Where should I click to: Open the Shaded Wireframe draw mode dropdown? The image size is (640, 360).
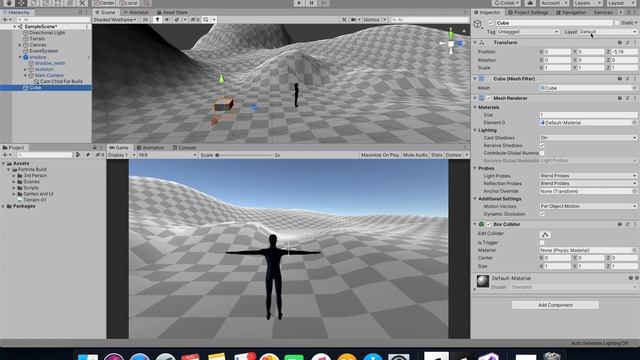tap(116, 20)
